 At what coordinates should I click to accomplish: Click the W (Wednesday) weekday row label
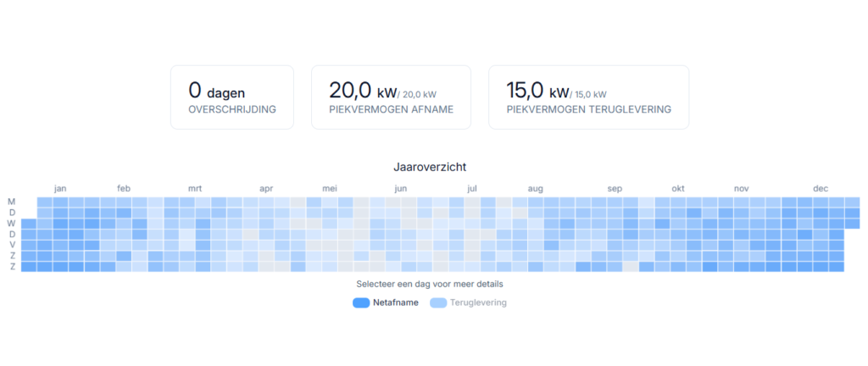(x=12, y=224)
